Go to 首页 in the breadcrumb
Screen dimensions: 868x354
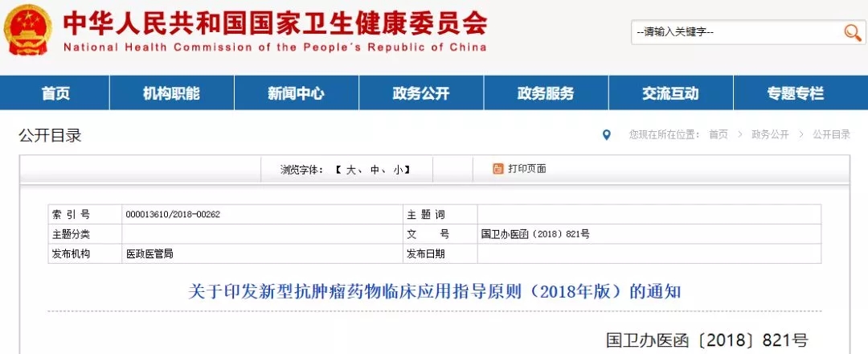click(x=719, y=134)
